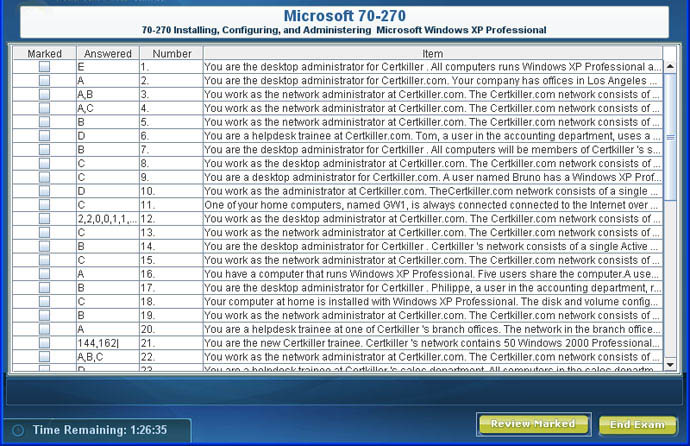This screenshot has width=690, height=446.
Task: Open question 1 item text
Action: (433, 67)
